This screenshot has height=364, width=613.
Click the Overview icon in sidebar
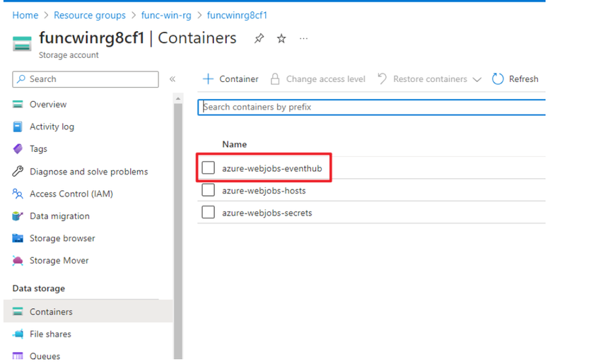pos(18,105)
